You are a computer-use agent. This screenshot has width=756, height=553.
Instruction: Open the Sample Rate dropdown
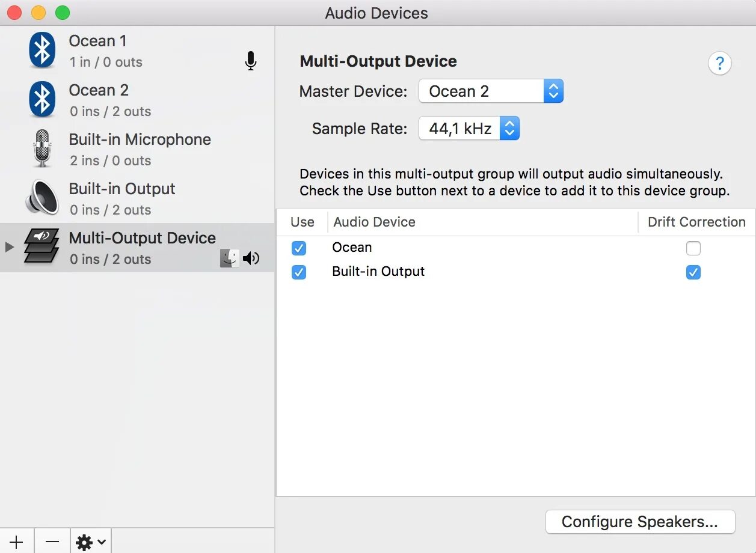[x=469, y=128]
